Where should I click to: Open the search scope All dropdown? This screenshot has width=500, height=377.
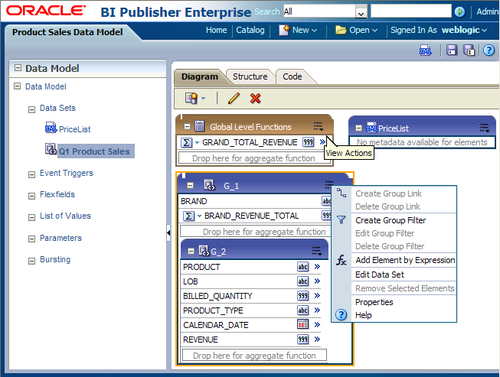pos(361,12)
